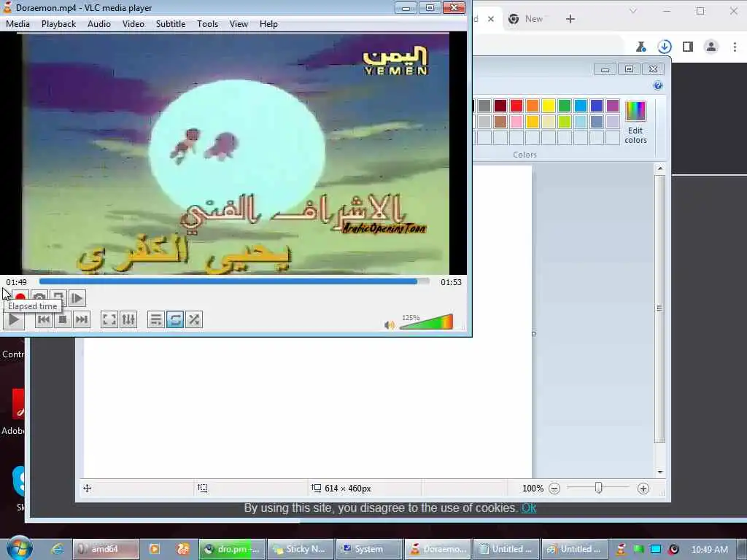Click Paint's vertical scrollbar down arrow
This screenshot has height=560, width=747.
[x=659, y=472]
